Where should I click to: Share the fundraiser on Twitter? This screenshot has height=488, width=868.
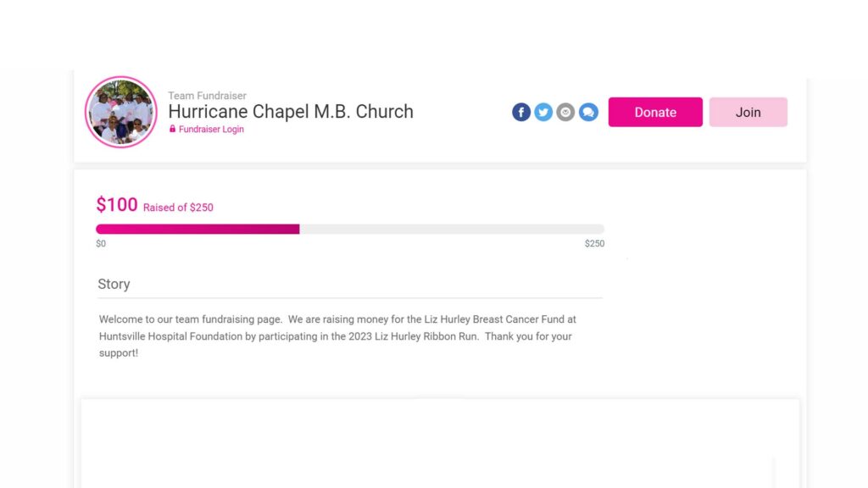(x=543, y=113)
